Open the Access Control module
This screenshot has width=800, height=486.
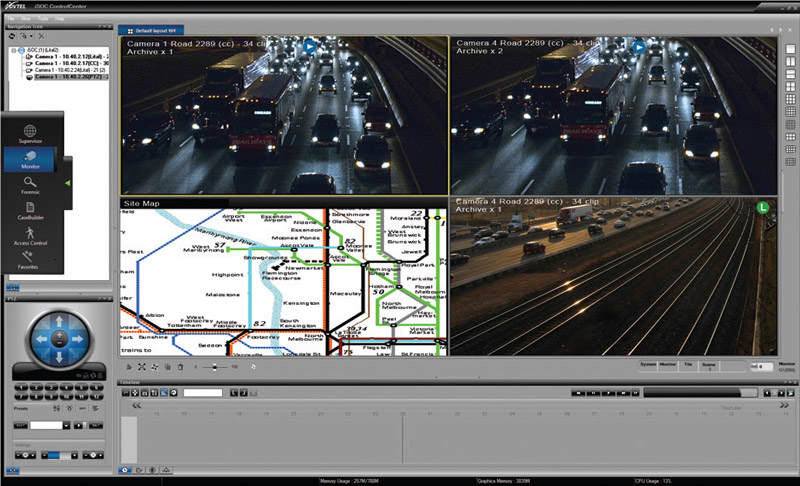(x=30, y=236)
